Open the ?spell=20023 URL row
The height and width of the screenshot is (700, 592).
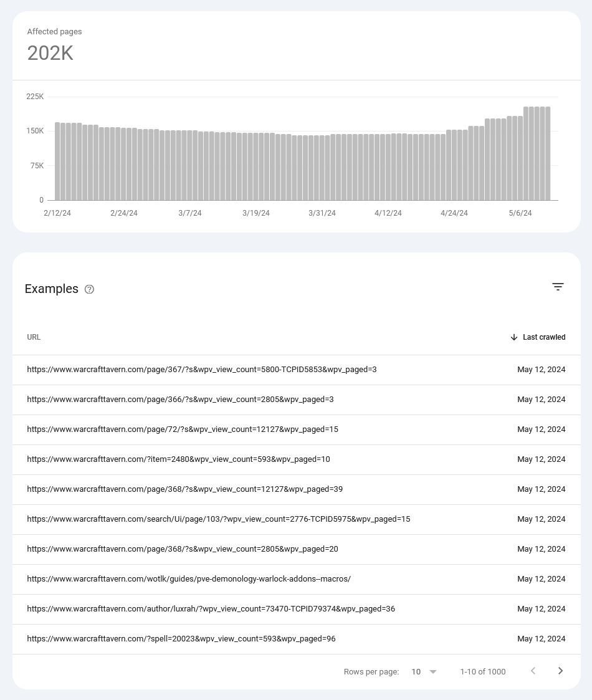297,639
